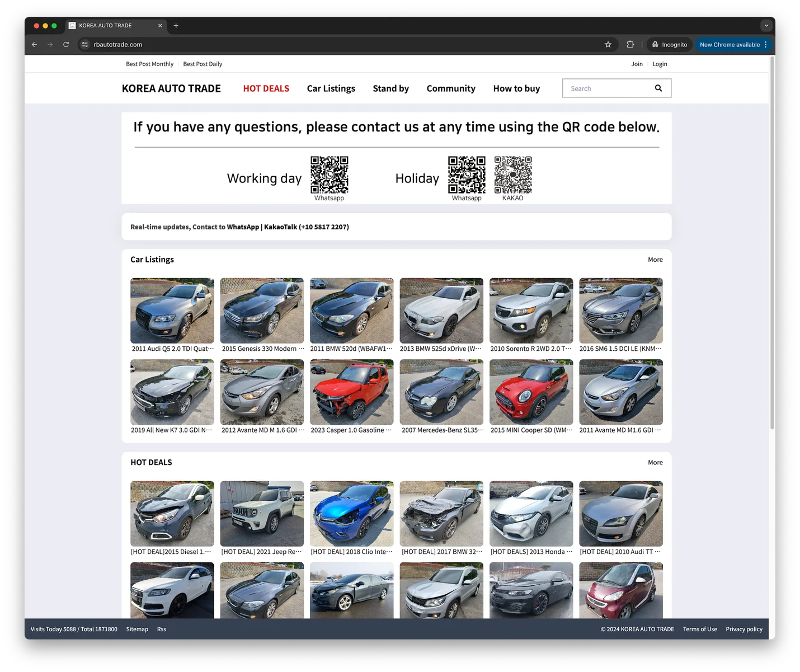Click More next to Car Listings section
The height and width of the screenshot is (672, 800).
[655, 260]
